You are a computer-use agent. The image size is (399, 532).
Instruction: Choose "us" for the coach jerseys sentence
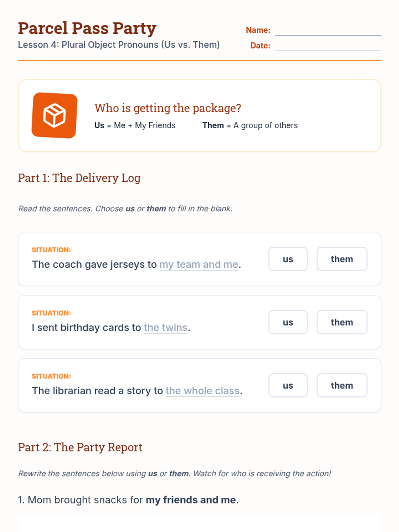[288, 259]
